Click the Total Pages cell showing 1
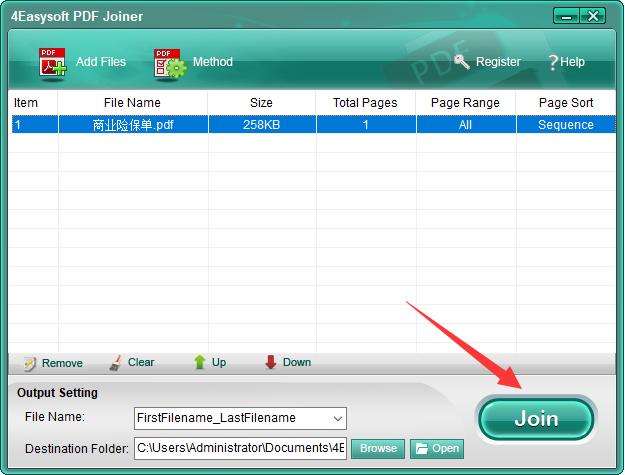 pyautogui.click(x=366, y=125)
